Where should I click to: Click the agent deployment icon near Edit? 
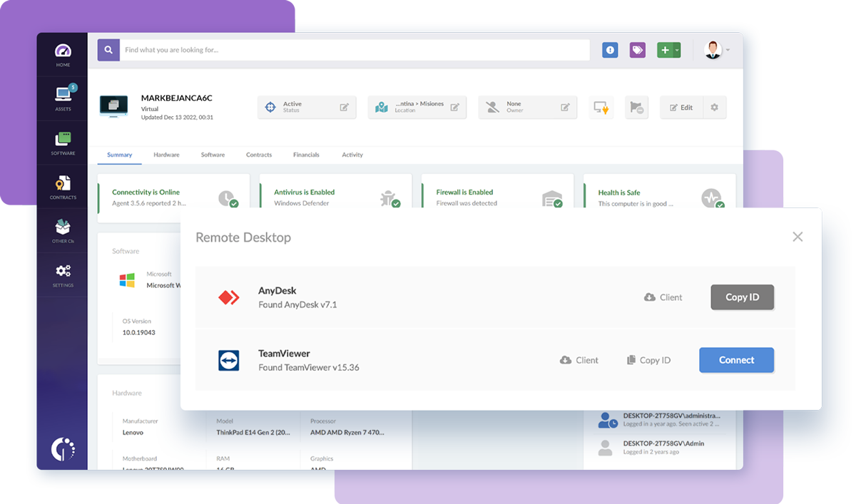pyautogui.click(x=601, y=107)
